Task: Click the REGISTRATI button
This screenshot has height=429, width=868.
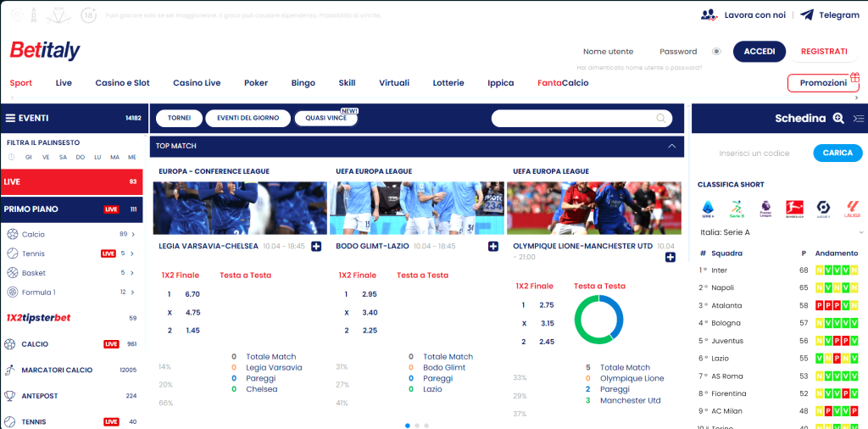Action: pyautogui.click(x=824, y=52)
